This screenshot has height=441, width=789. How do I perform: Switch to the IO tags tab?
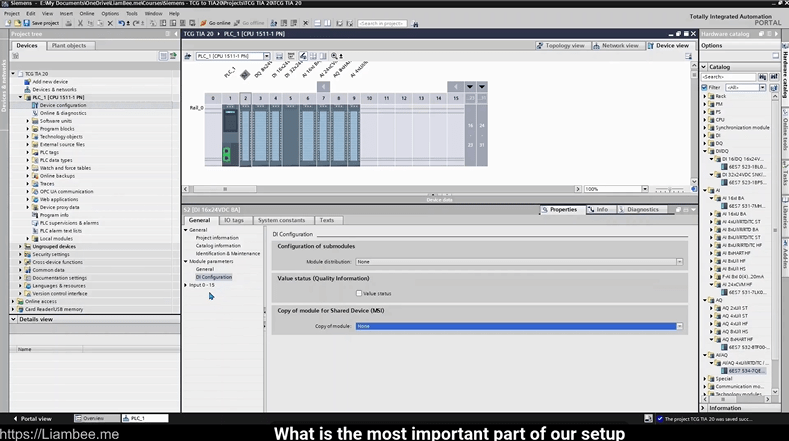(233, 220)
